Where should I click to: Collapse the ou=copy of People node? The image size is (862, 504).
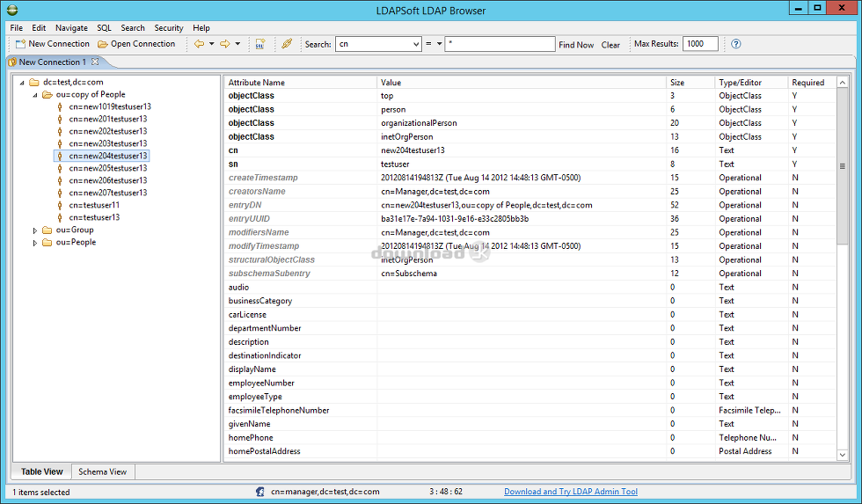(36, 95)
